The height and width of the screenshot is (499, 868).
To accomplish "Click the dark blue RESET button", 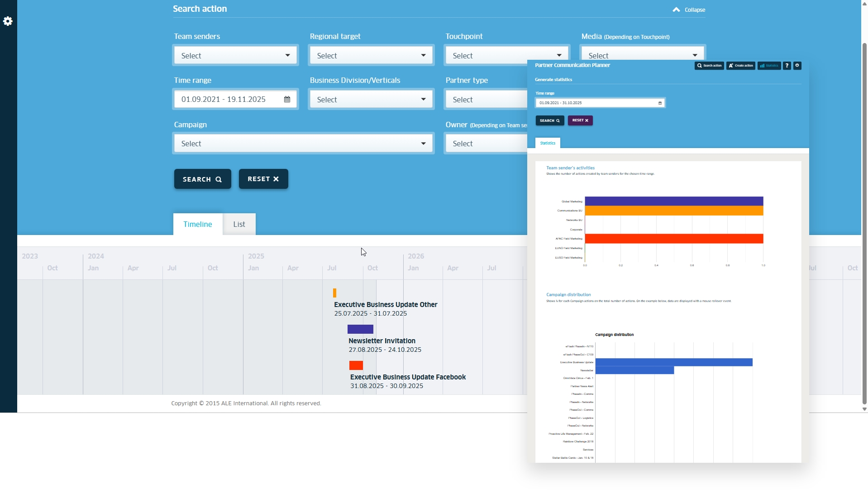I will (263, 179).
